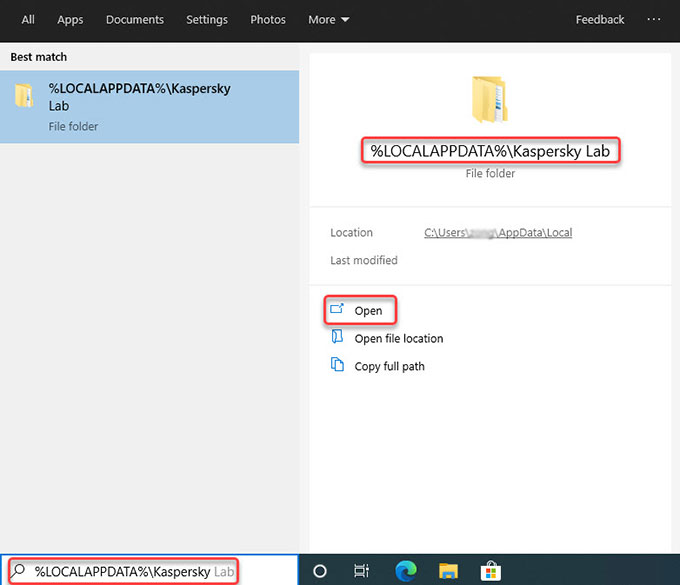This screenshot has width=680, height=585.
Task: Open the three-dot options menu
Action: coord(654,20)
